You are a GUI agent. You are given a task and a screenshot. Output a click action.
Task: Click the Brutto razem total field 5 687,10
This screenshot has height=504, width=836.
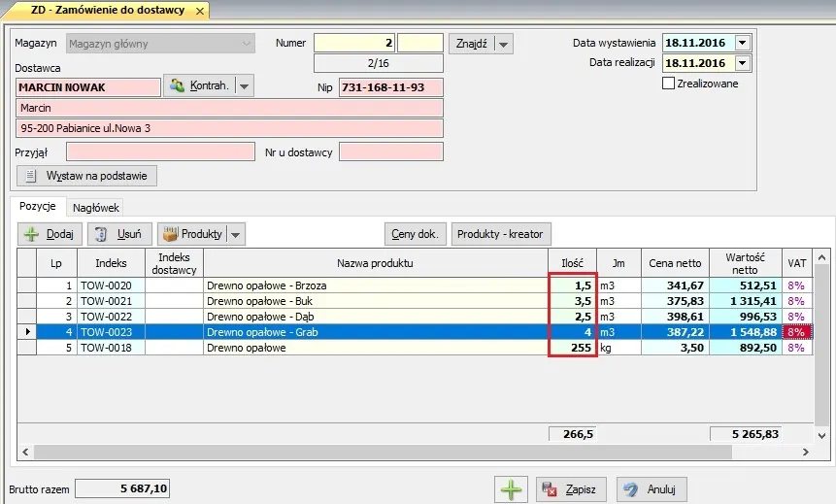pos(122,488)
